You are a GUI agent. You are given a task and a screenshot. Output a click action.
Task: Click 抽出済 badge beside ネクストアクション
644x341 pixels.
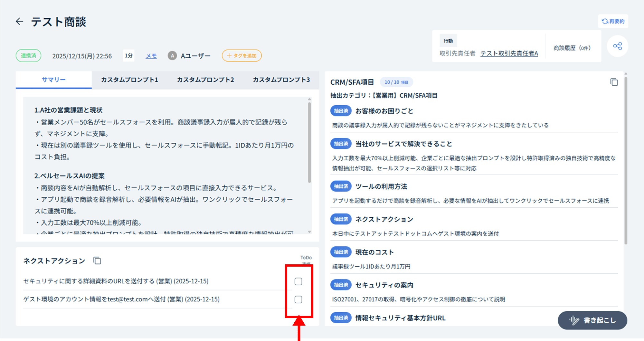click(x=341, y=219)
